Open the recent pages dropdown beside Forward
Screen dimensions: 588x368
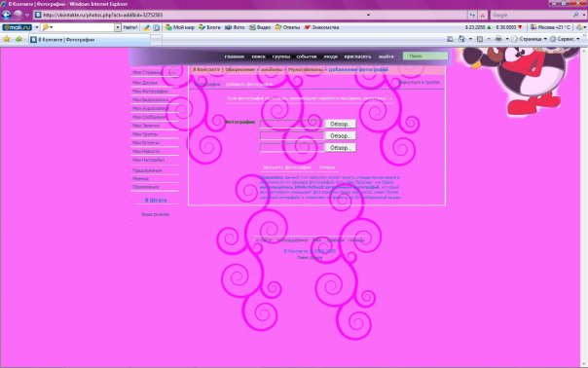tap(27, 15)
